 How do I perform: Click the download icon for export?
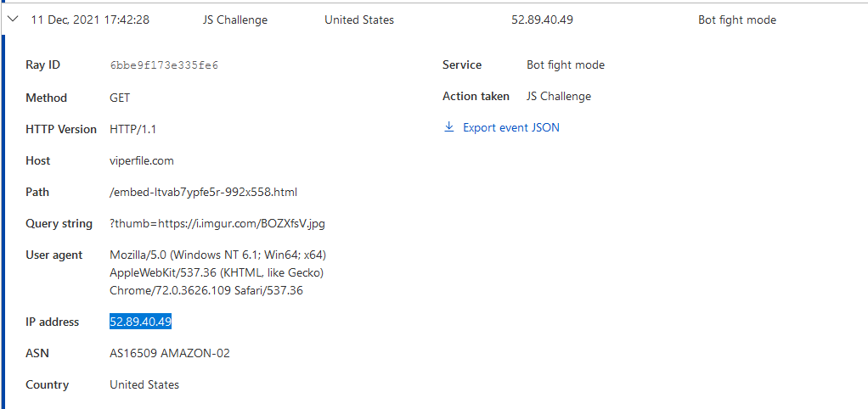(x=449, y=128)
